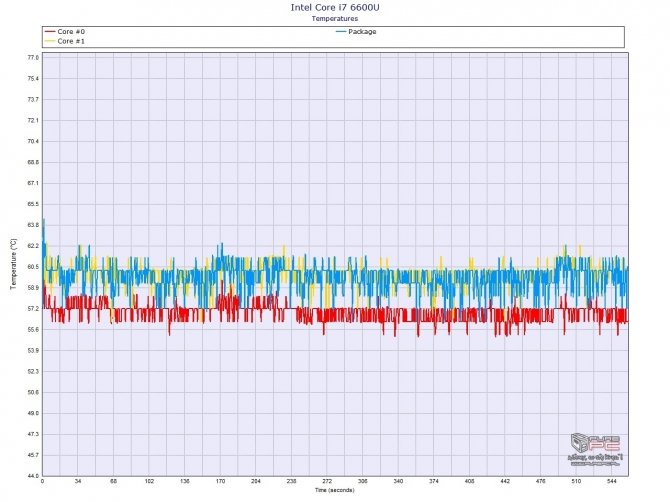This screenshot has height=502, width=670.
Task: Click the 45.7 y-axis value
Action: (33, 455)
